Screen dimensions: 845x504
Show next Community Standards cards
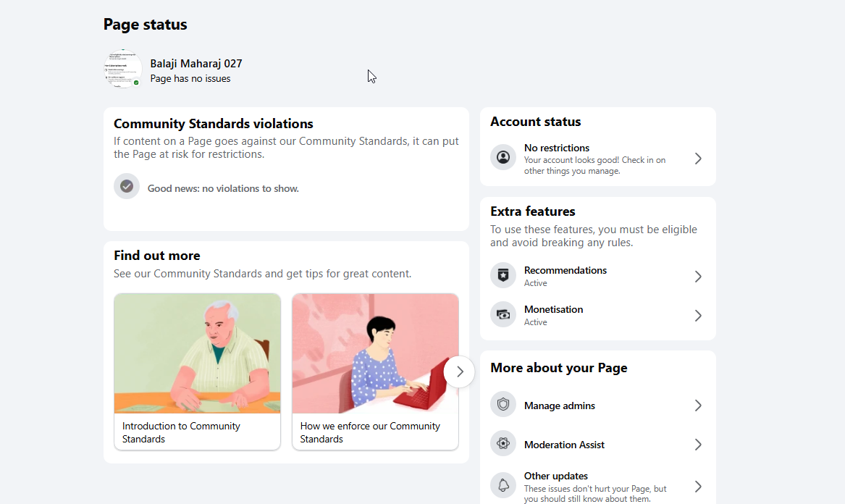click(459, 371)
